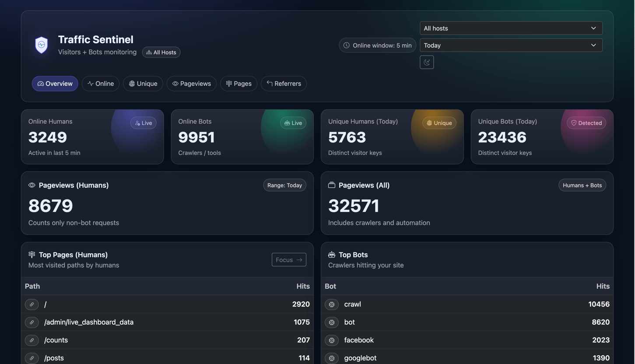Image resolution: width=635 pixels, height=364 pixels.
Task: Toggle the Live badge on Online Humans card
Action: coord(143,123)
